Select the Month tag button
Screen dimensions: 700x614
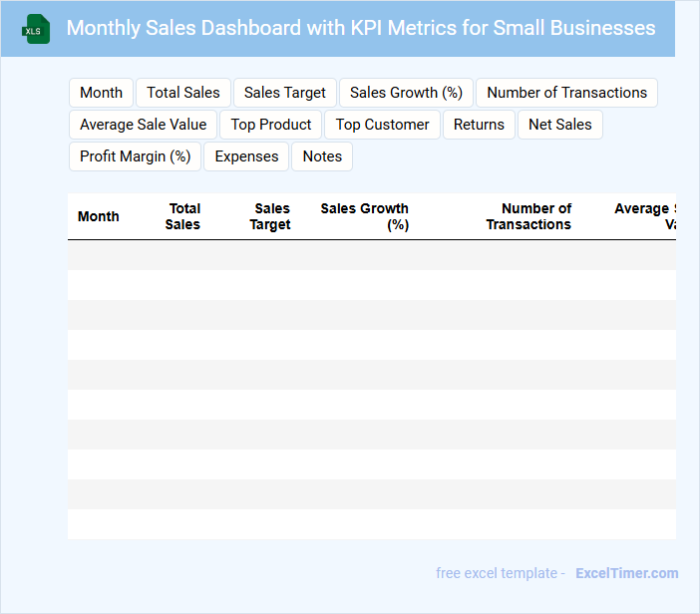(101, 93)
